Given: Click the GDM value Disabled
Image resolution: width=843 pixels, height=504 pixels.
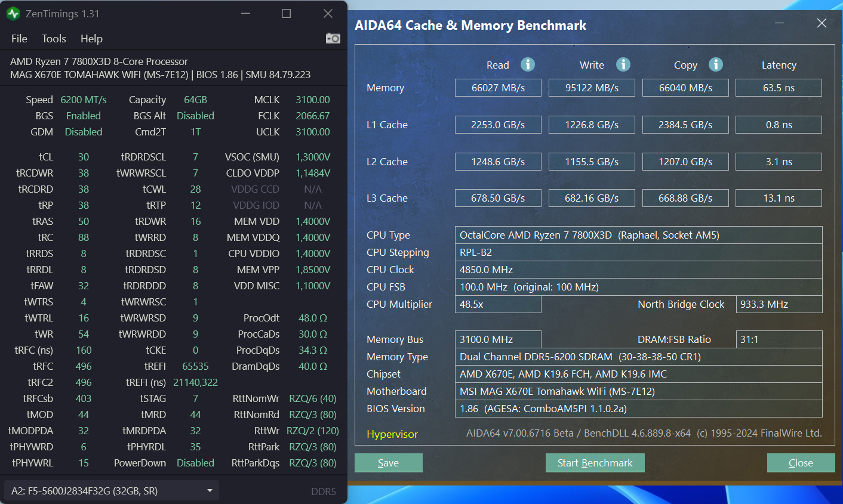Looking at the screenshot, I should click(x=84, y=132).
